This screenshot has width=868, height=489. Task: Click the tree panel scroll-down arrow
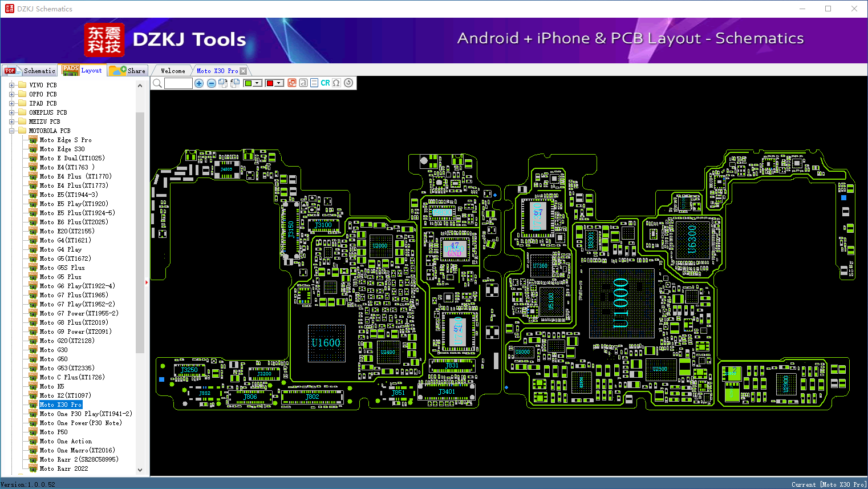tap(140, 470)
